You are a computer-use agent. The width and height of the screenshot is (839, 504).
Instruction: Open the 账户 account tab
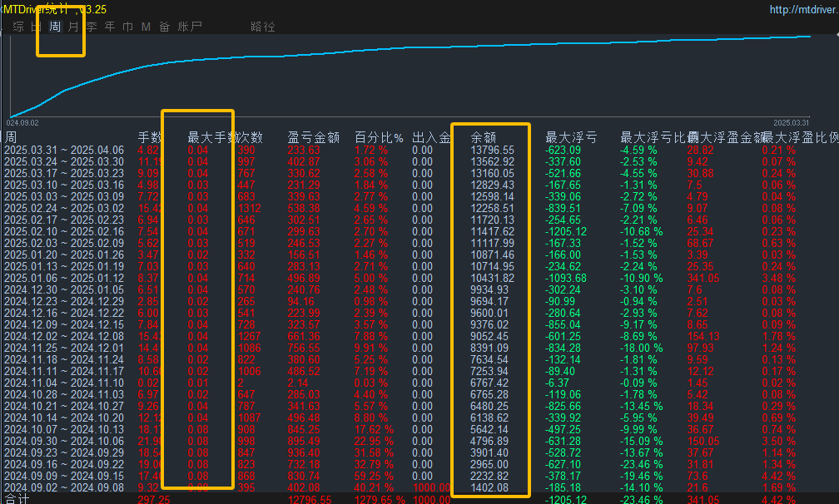[x=190, y=27]
